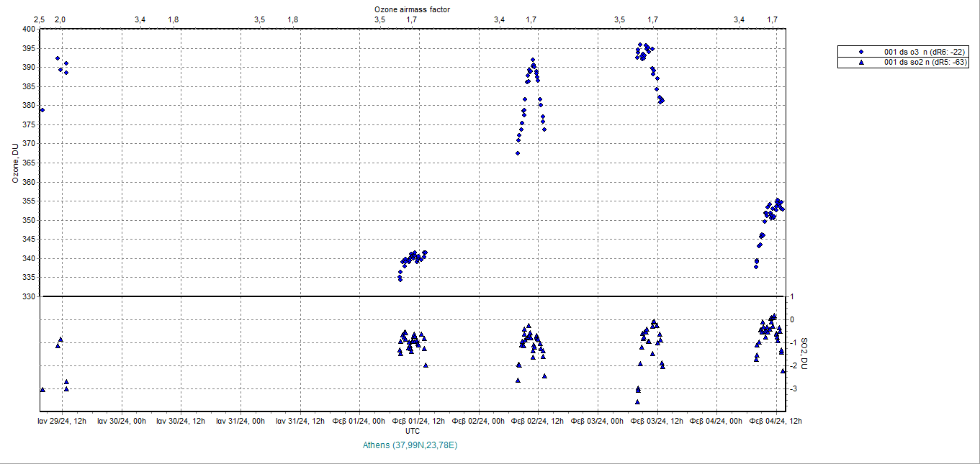Screen dimensions: 980x464
Task: Click the lowest SO2 triangle on Φεβ 03
Action: [637, 401]
